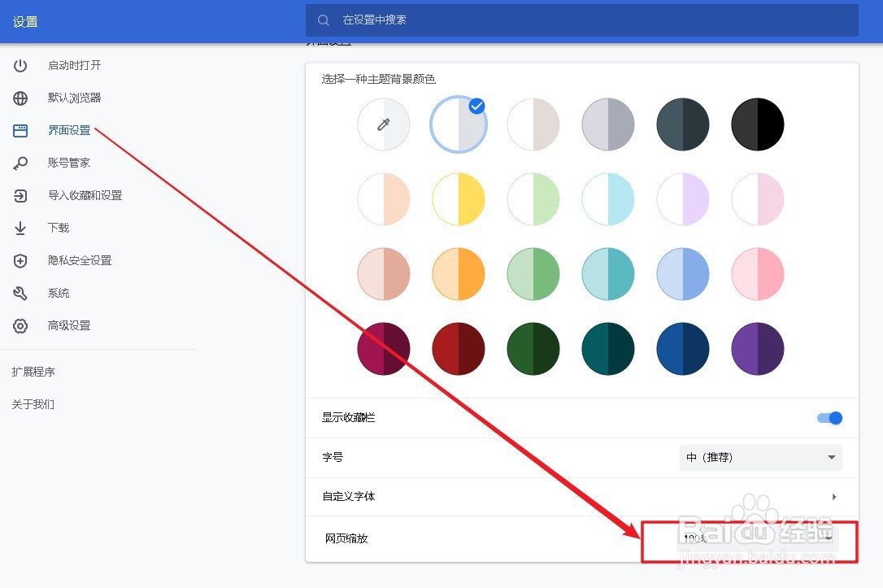Image resolution: width=883 pixels, height=588 pixels.
Task: Select the white and light green swatch
Action: pyautogui.click(x=533, y=199)
